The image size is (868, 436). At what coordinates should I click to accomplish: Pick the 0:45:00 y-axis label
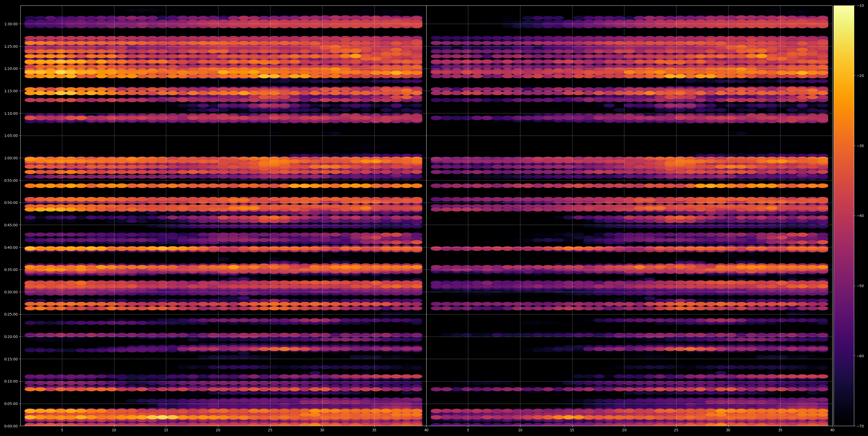(x=11, y=225)
